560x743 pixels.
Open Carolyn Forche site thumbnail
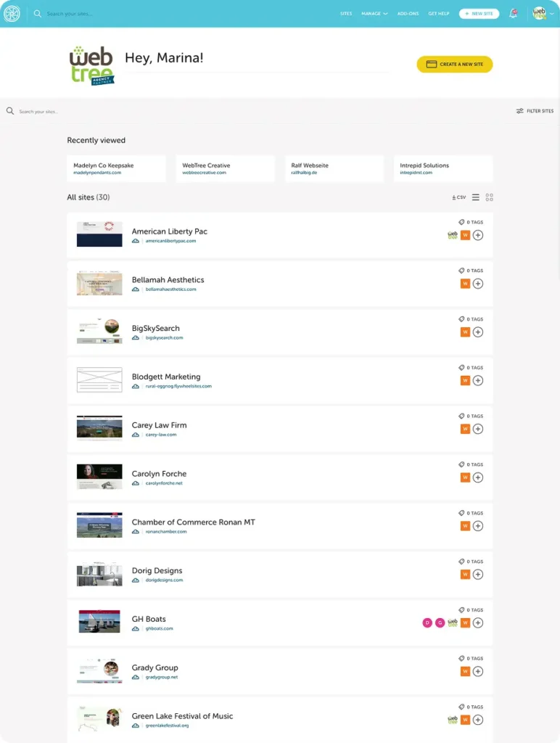point(99,477)
